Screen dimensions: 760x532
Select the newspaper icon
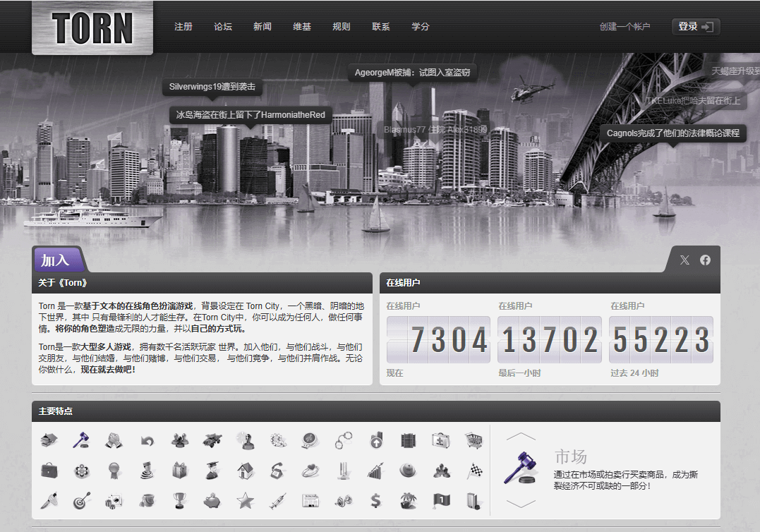tap(310, 500)
